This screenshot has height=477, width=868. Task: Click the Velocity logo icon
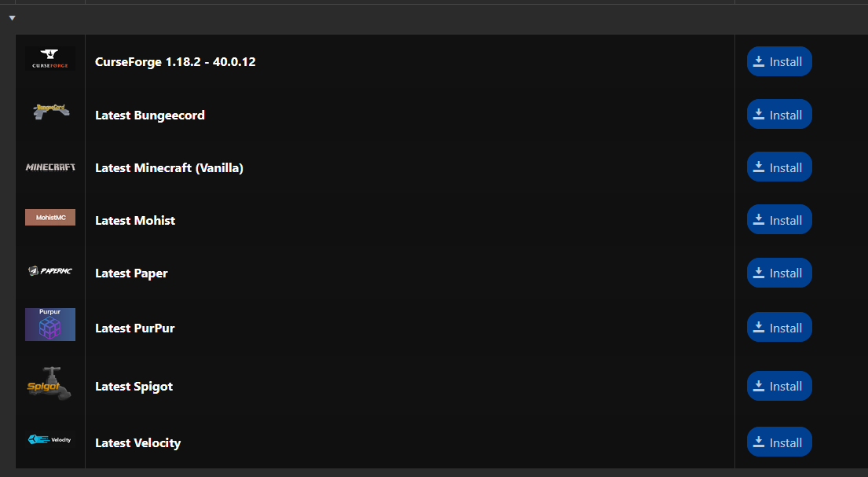click(x=49, y=440)
